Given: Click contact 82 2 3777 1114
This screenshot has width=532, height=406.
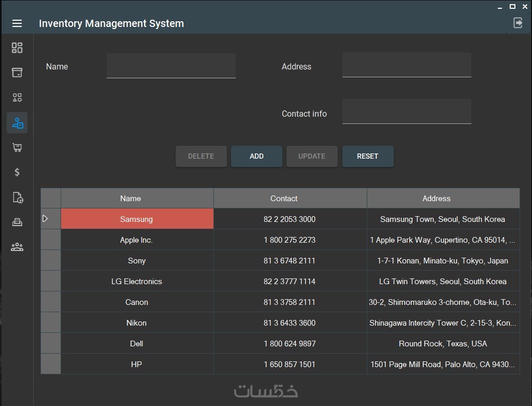Looking at the screenshot, I should coord(290,281).
